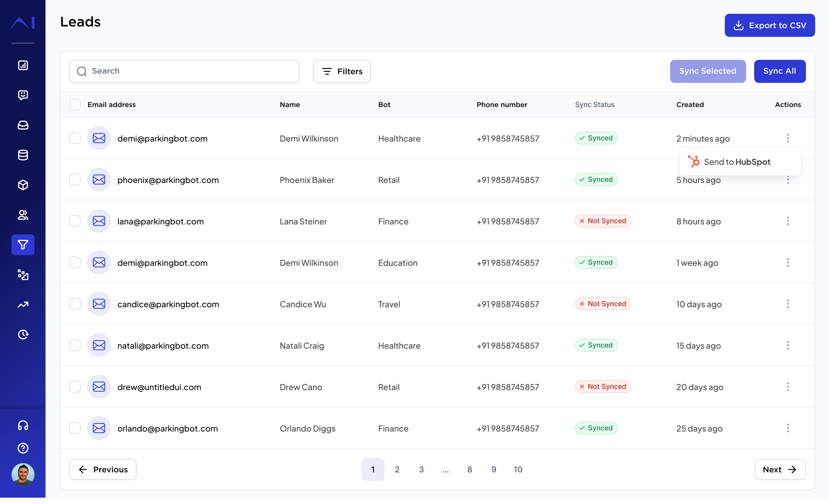Viewport: 829px width, 504px height.
Task: Open the database stack sidebar icon
Action: click(23, 155)
